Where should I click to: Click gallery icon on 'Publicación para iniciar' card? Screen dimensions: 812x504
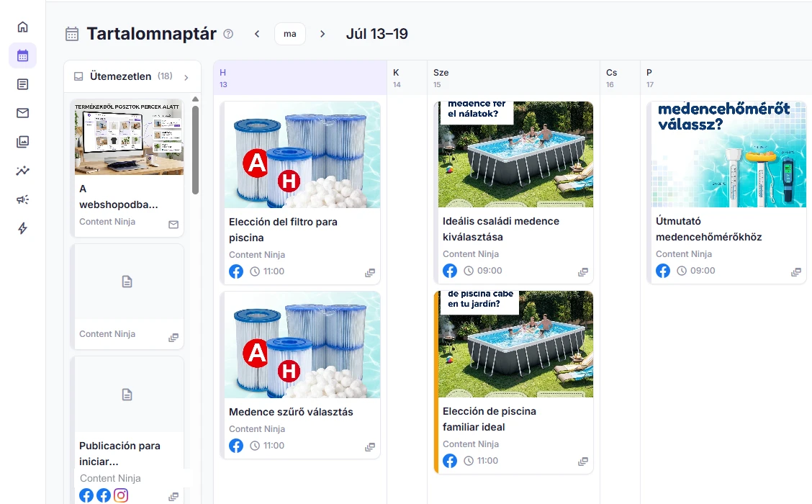tap(173, 497)
